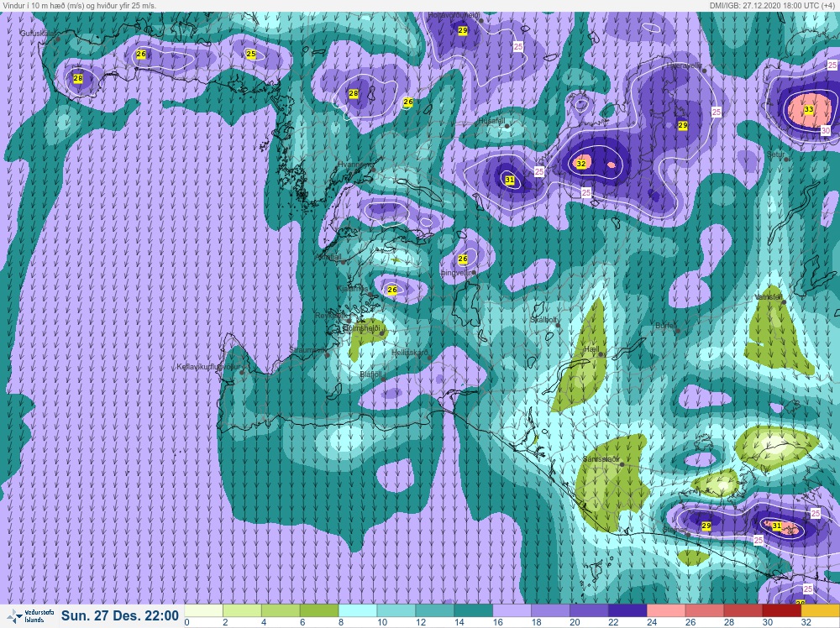Select the turquoise 10–12 m/s legend swatch

coord(396,611)
